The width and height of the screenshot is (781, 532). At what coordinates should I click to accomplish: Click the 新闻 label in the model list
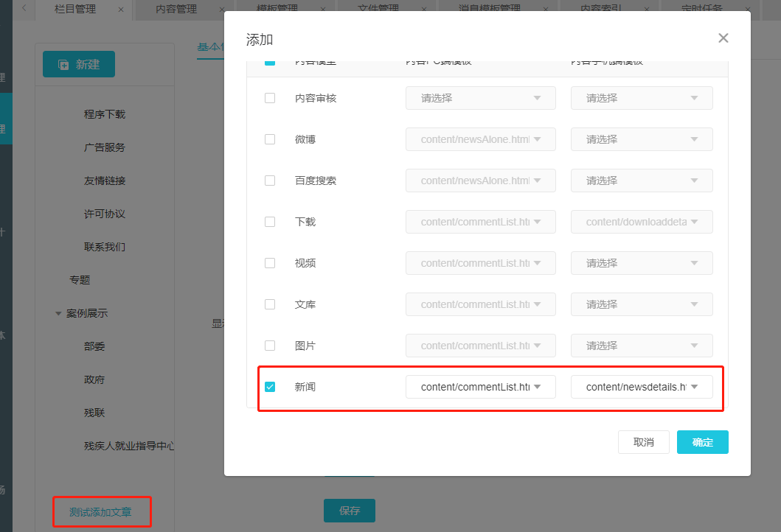coord(305,387)
